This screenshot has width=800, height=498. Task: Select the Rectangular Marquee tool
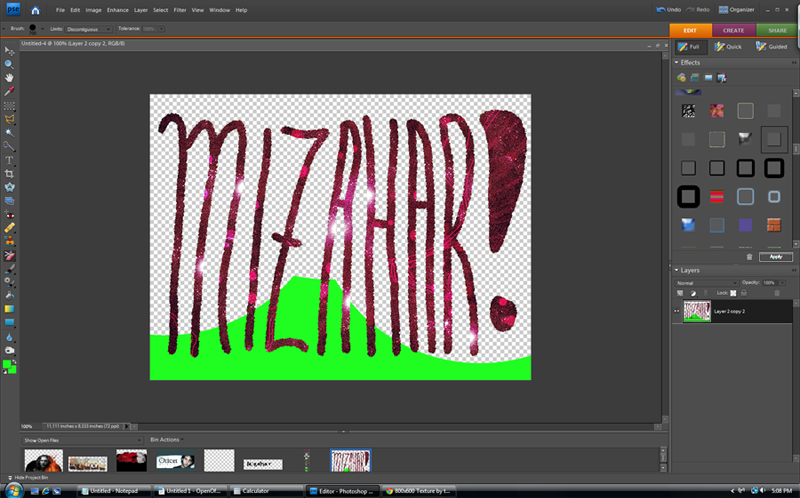coord(9,106)
